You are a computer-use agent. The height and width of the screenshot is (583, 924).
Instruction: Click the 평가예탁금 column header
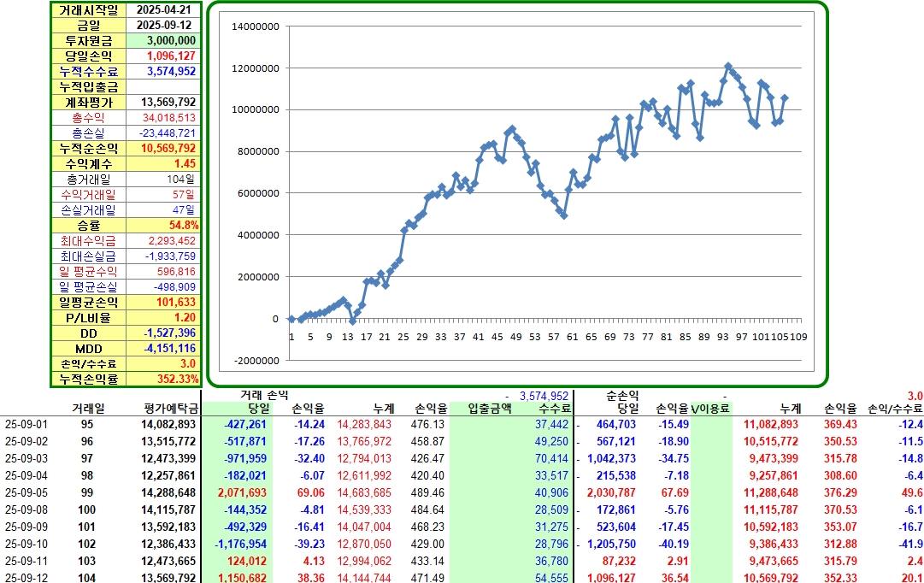pyautogui.click(x=171, y=409)
